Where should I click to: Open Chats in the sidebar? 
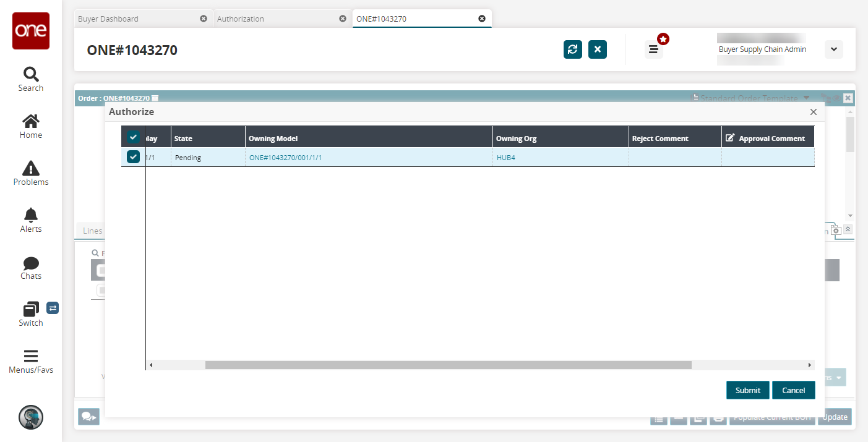(x=30, y=268)
